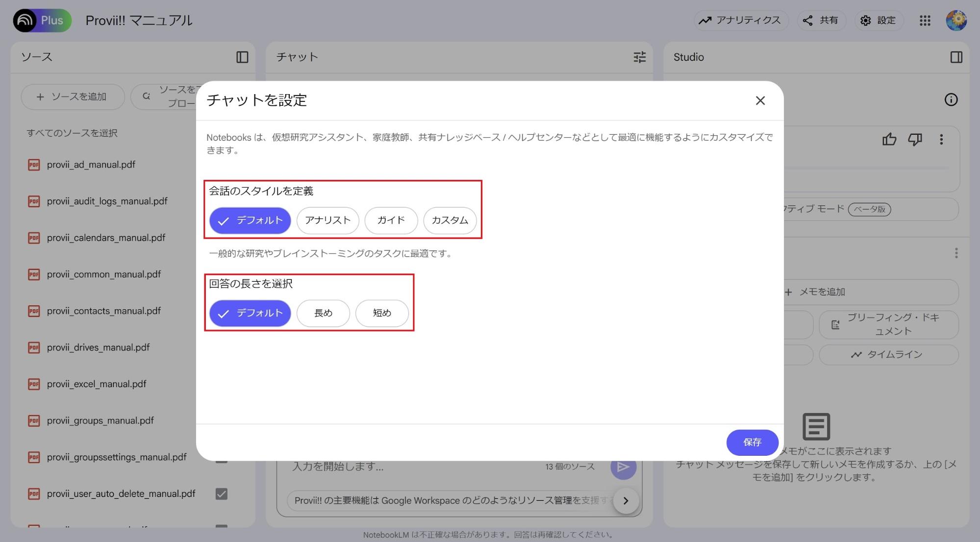This screenshot has height=542, width=980.
Task: Click the NotebookLM Plus logo
Action: [42, 21]
